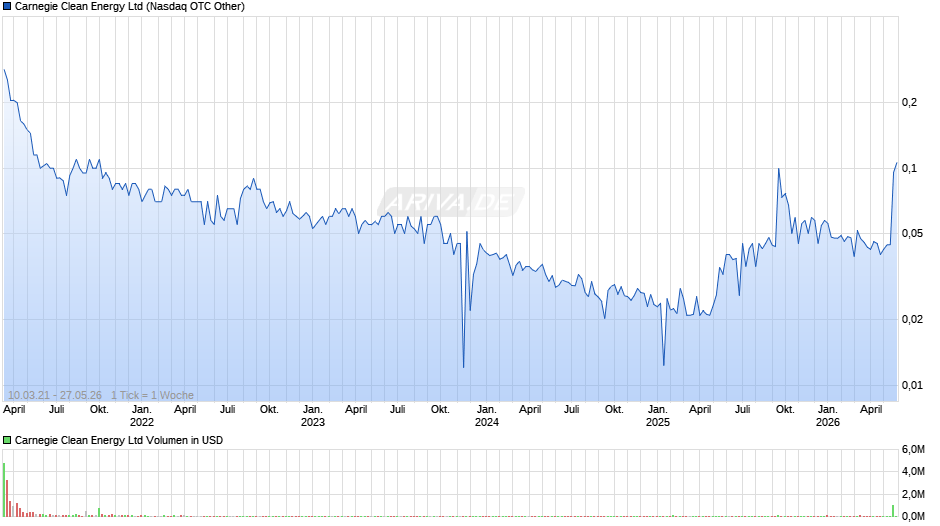This screenshot has width=940, height=526.
Task: Click the volume axis label '2,0M'
Action: pos(913,494)
